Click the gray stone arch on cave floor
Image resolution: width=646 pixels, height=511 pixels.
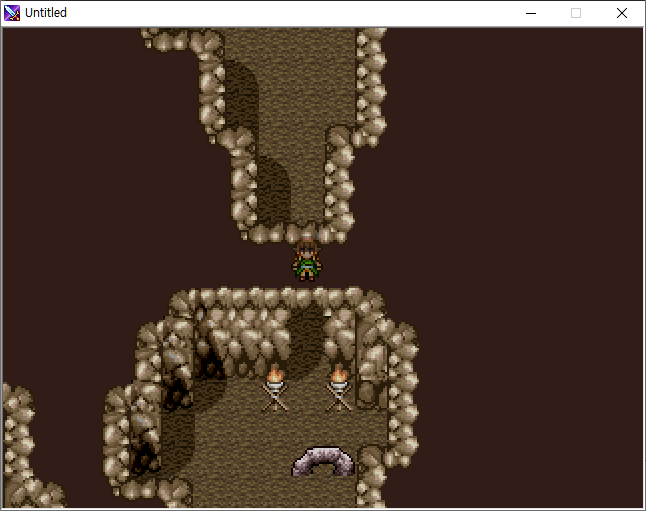323,462
